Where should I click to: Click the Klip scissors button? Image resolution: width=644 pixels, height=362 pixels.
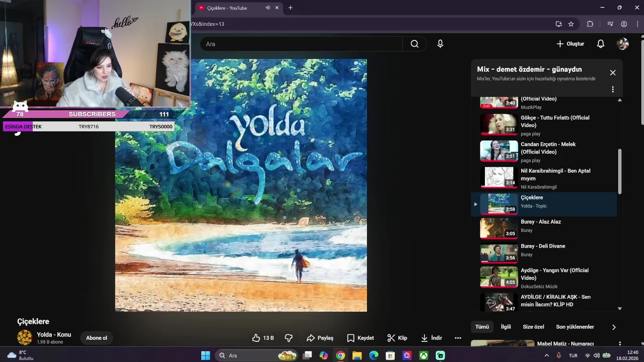point(397,338)
